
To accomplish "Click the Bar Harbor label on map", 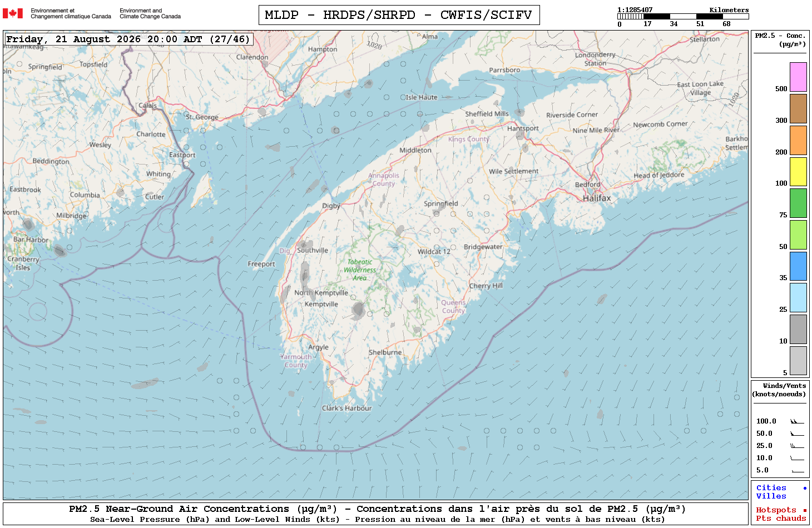I will pos(31,240).
